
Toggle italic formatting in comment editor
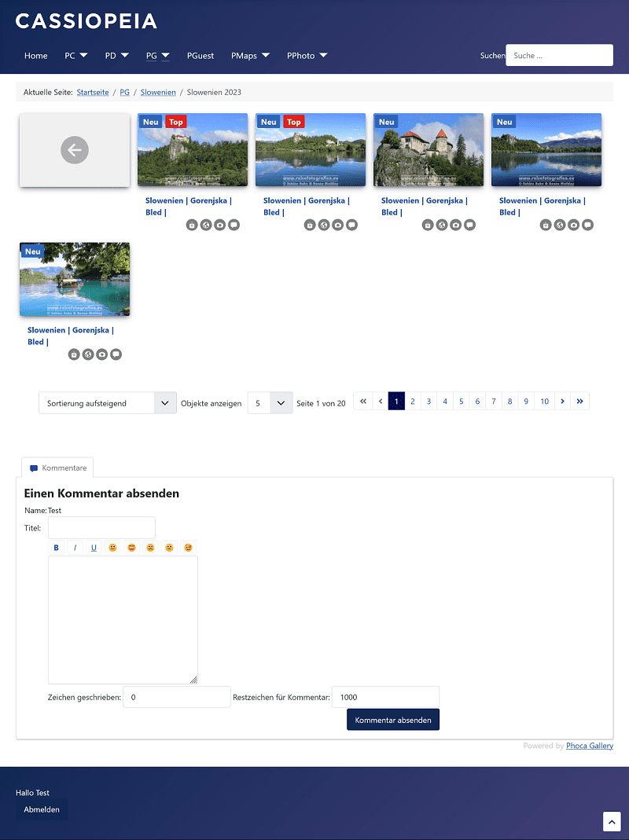point(75,548)
